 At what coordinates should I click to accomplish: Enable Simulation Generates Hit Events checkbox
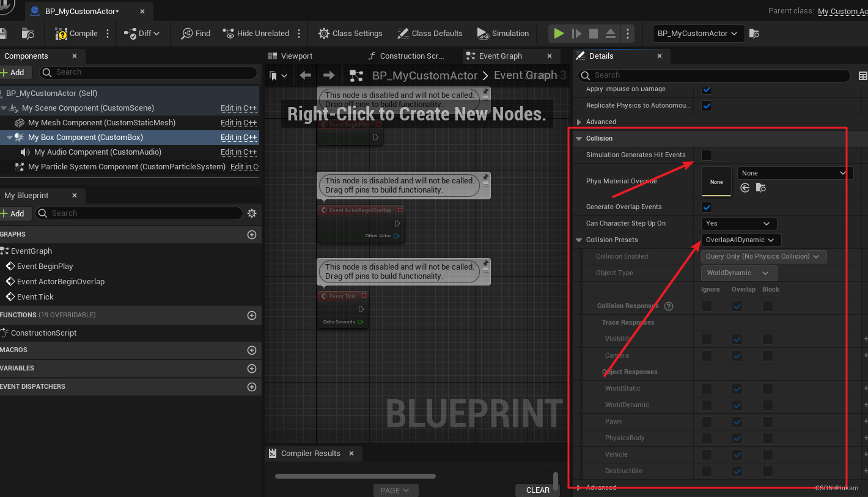707,155
